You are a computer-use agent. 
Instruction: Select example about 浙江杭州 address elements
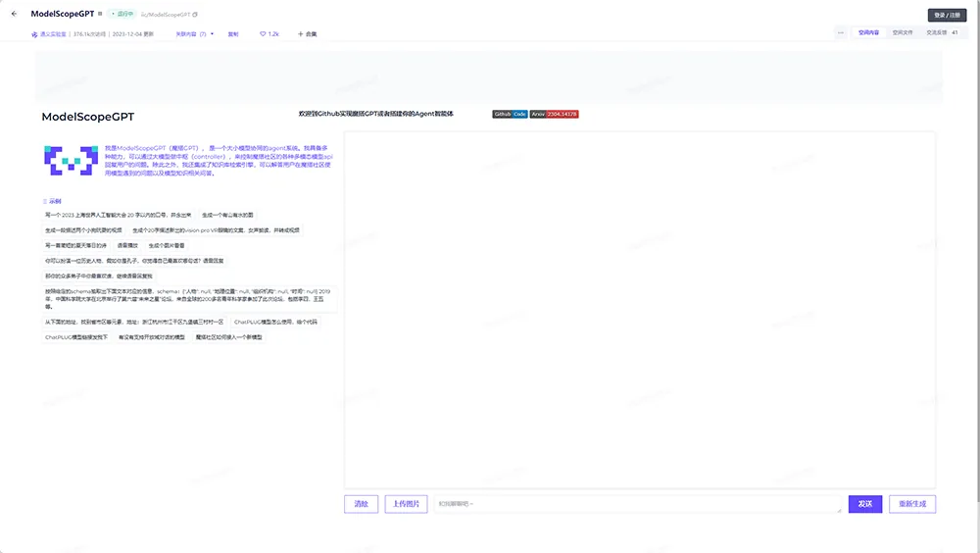133,322
